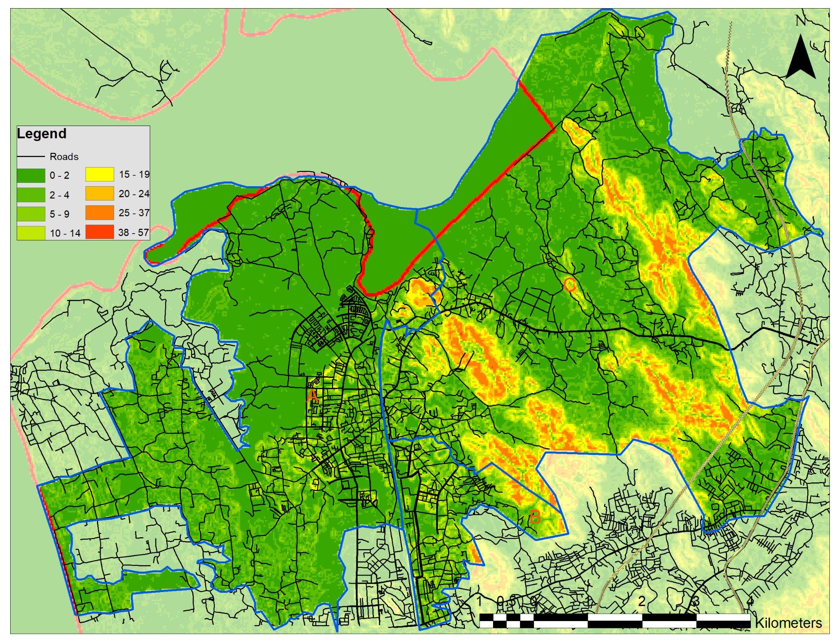Click the red letter C marker
Screen dimensions: 838x644
(569, 285)
